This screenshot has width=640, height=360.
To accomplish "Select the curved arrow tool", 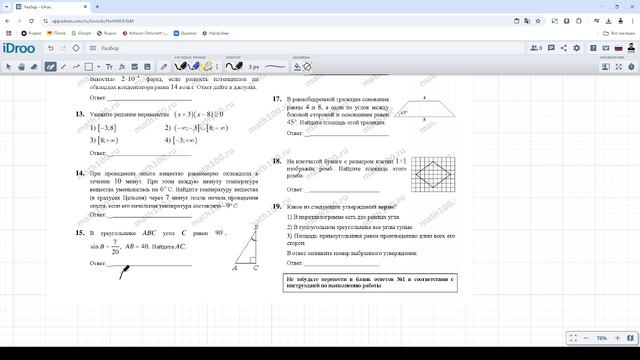I will point(76,67).
